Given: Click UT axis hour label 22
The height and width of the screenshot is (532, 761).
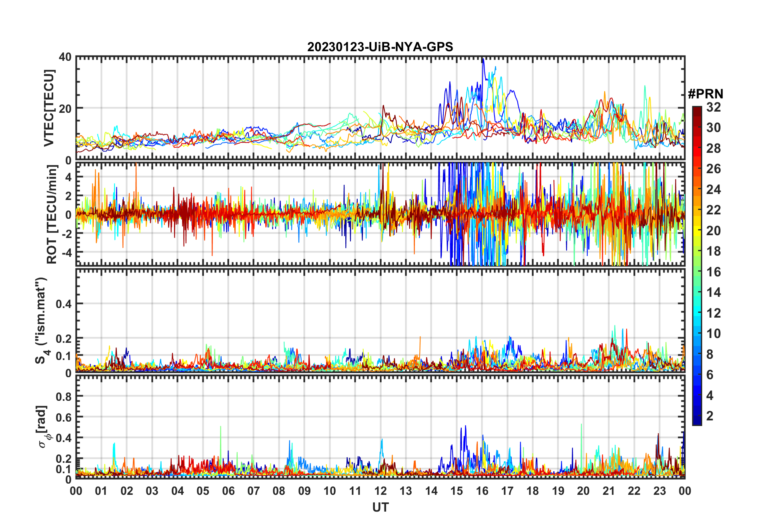Looking at the screenshot, I should pyautogui.click(x=634, y=491).
